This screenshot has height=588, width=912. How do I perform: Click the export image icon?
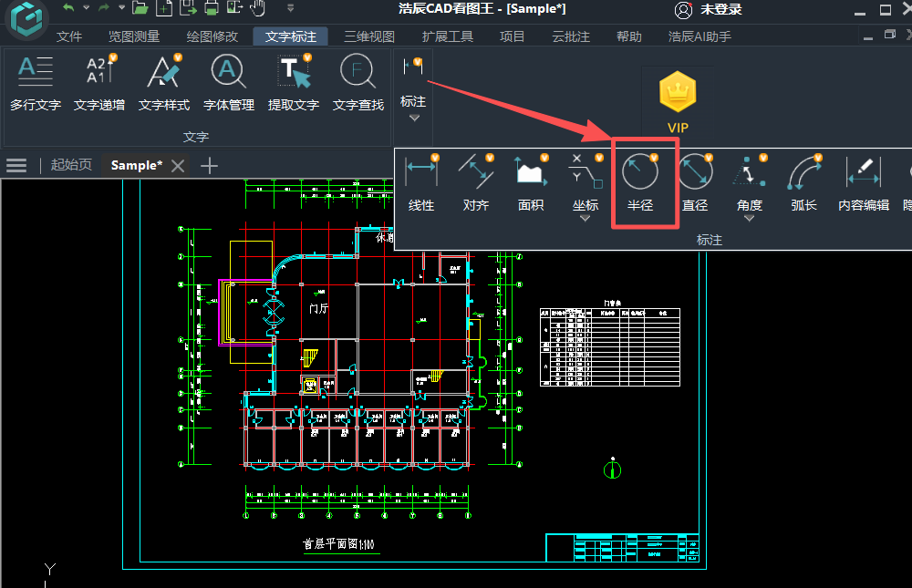pyautogui.click(x=234, y=7)
